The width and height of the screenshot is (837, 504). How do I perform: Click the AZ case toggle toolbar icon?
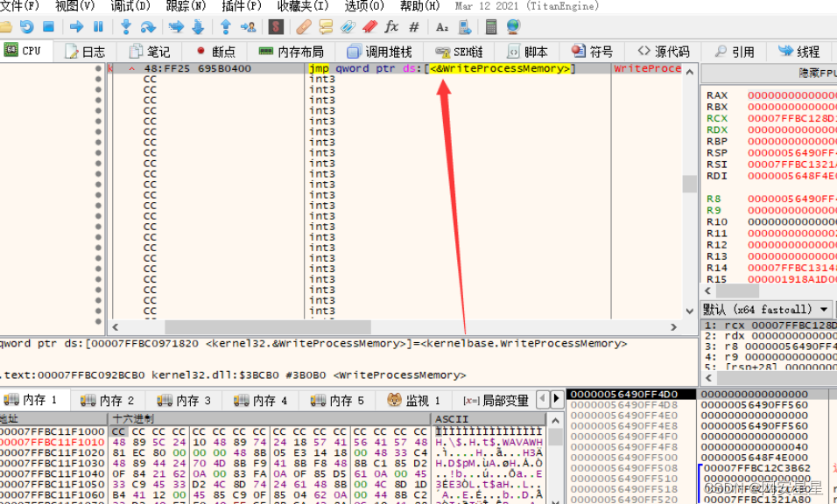[x=441, y=29]
